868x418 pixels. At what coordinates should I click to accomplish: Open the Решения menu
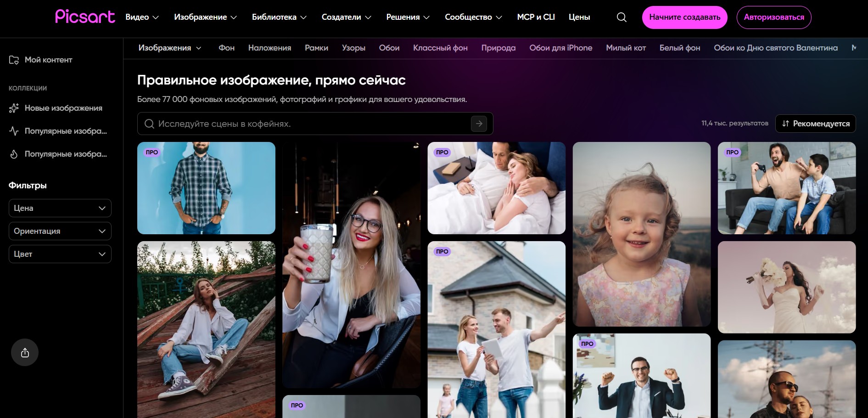click(x=408, y=17)
